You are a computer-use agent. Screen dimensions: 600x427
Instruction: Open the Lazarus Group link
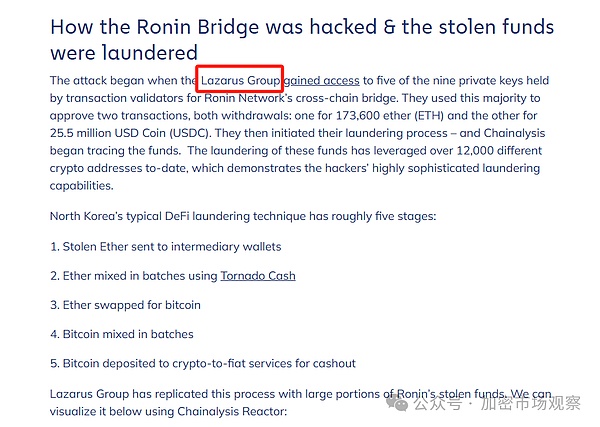point(240,78)
